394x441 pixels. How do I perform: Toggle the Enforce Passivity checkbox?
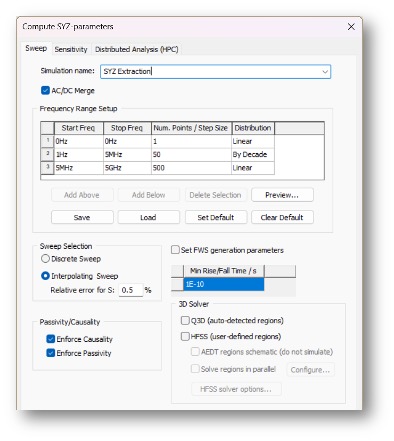(x=51, y=353)
